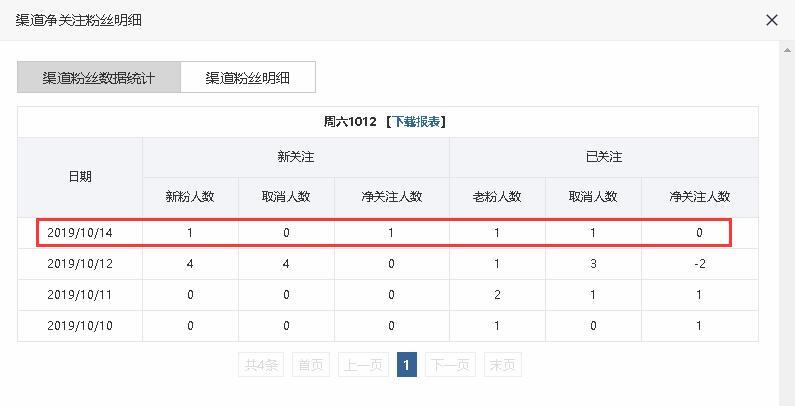
Task: Select page 1 in pagination
Action: click(x=406, y=365)
